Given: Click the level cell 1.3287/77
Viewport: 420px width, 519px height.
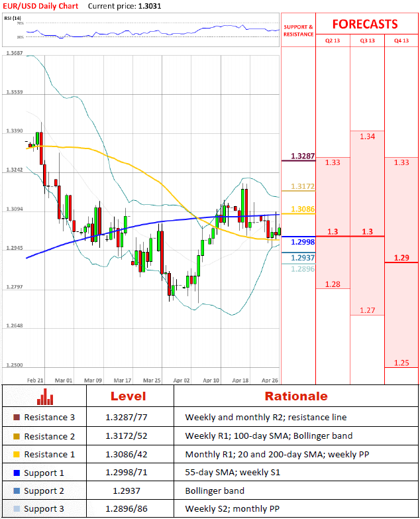Looking at the screenshot, I should [x=127, y=417].
